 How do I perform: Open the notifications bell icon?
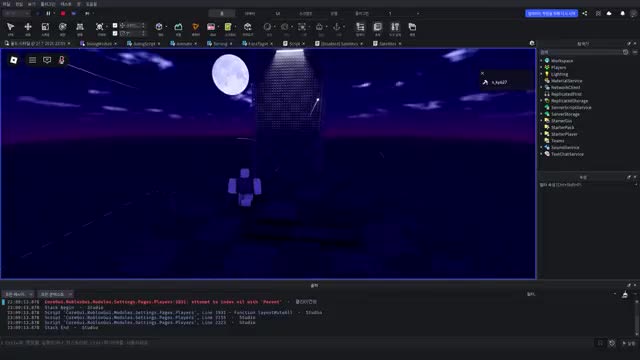coord(622,13)
